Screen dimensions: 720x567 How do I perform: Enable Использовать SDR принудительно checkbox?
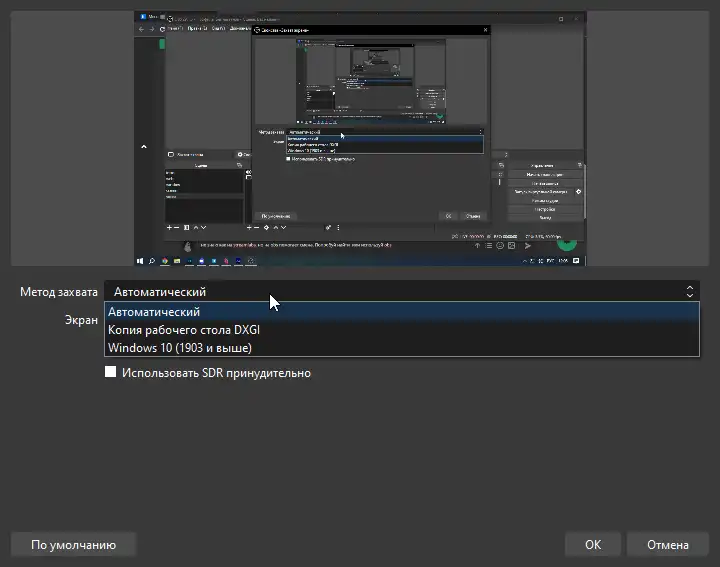tap(111, 373)
